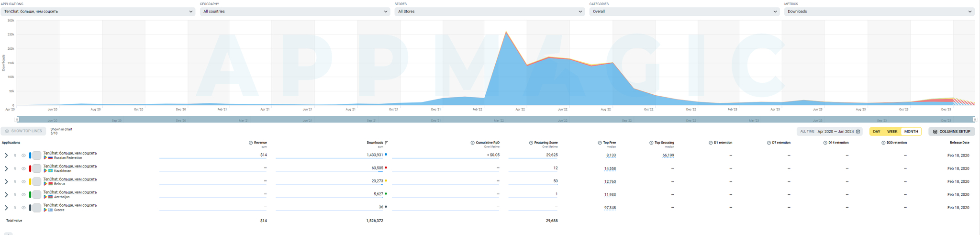This screenshot has width=980, height=235.
Task: Open the Top Free rank 8,133 link
Action: pos(611,156)
